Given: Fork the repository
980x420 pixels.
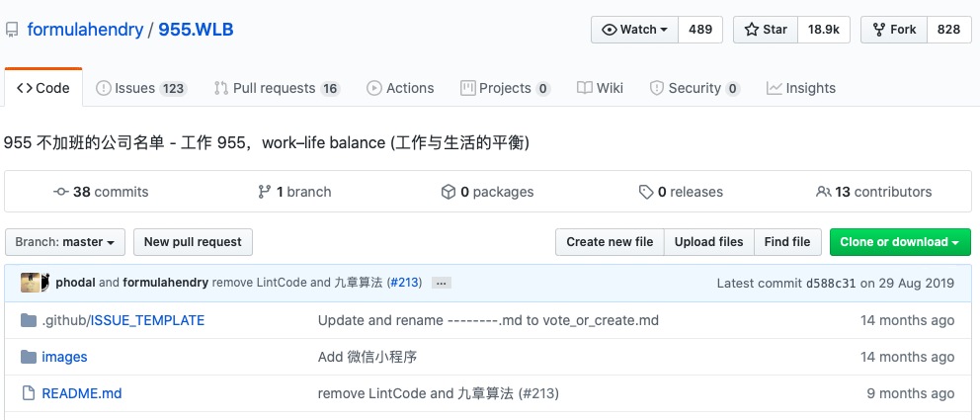Looking at the screenshot, I should coord(893,30).
